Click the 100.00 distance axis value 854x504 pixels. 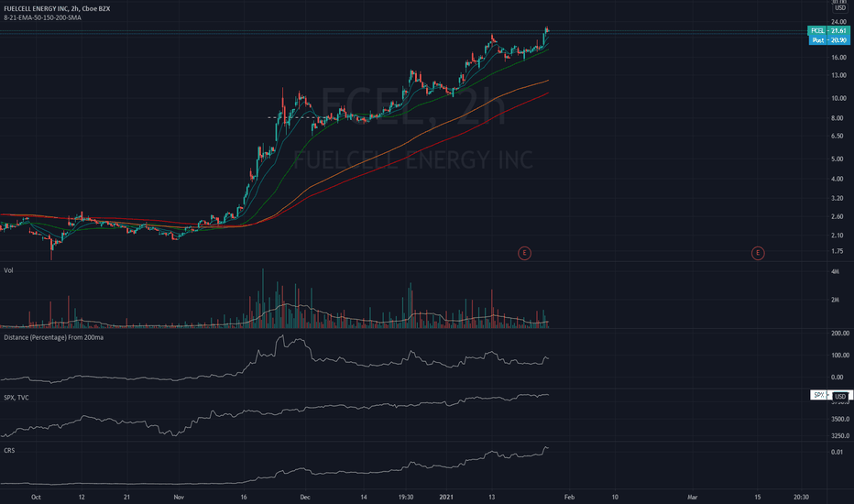(x=840, y=356)
